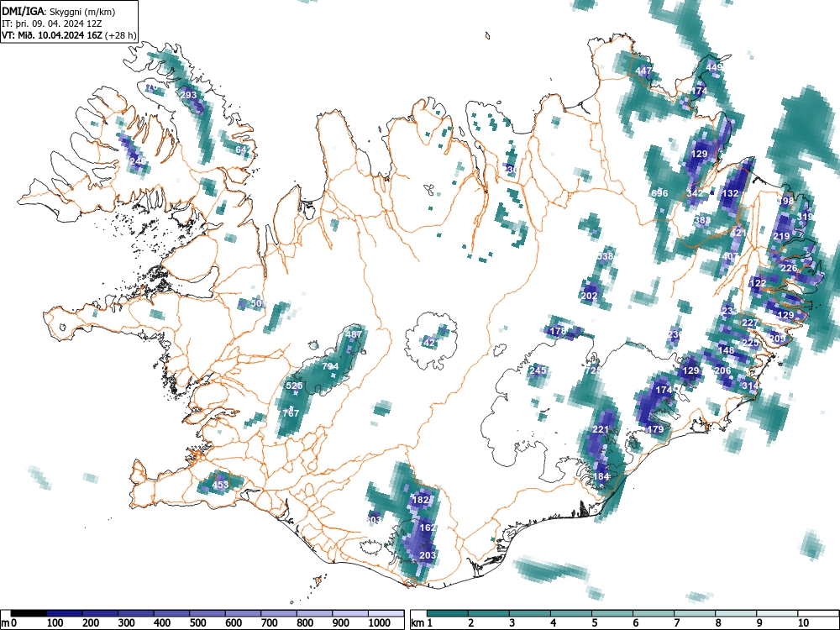Click the visibility value '148'
This screenshot has height=630, width=840.
pos(726,351)
